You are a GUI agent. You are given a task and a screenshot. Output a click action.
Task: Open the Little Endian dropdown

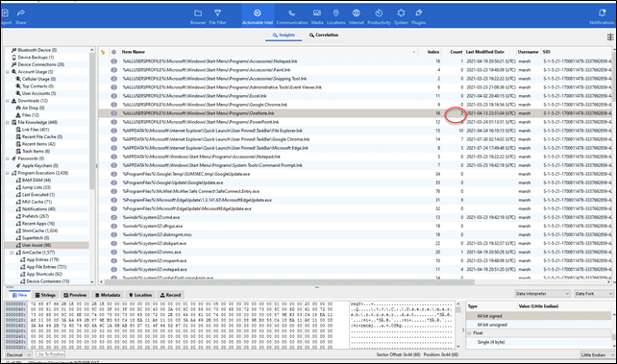(x=597, y=354)
